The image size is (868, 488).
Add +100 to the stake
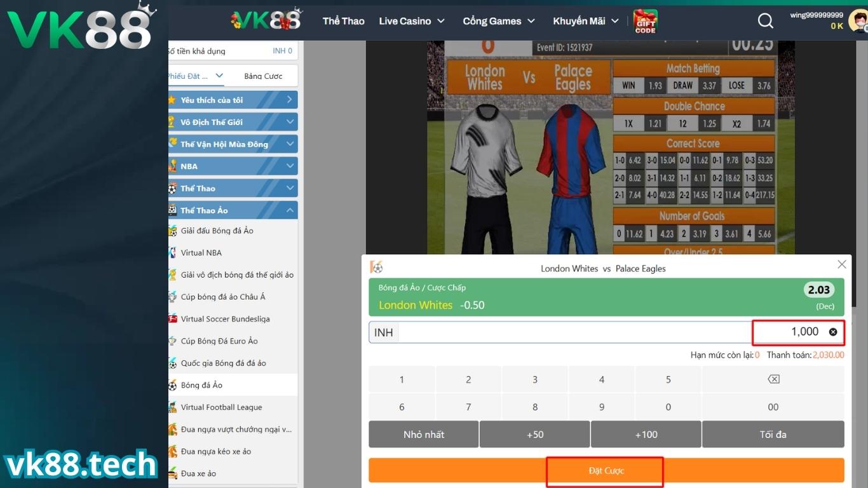pyautogui.click(x=646, y=435)
